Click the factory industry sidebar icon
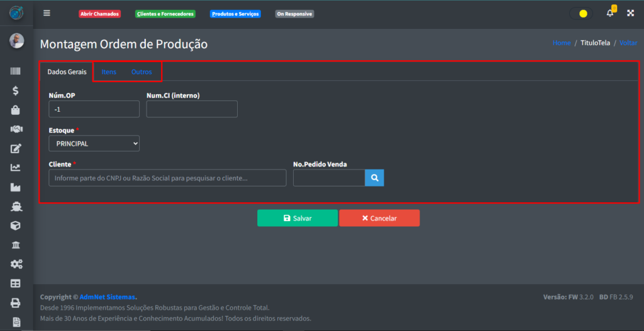Screen dimensions: 644x331 coord(16,187)
